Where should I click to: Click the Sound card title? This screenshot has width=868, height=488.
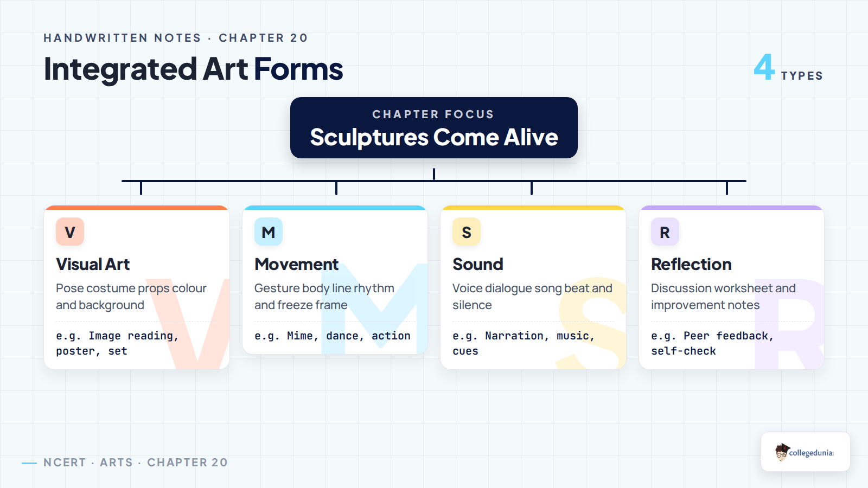(478, 264)
